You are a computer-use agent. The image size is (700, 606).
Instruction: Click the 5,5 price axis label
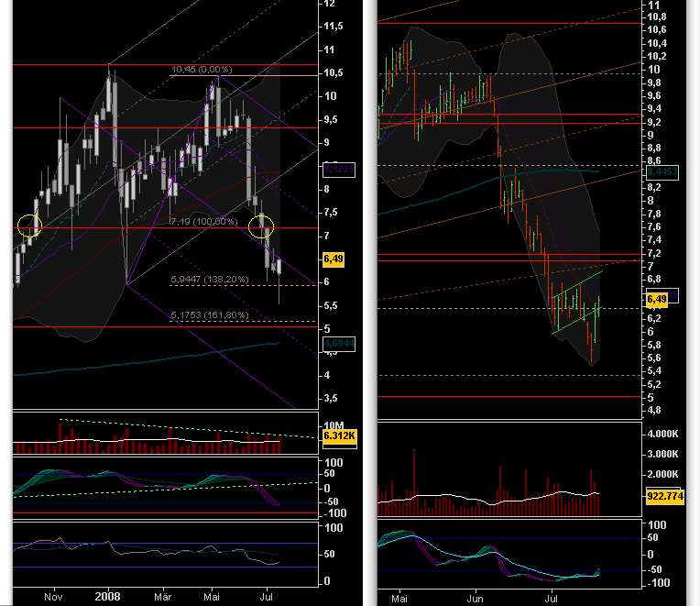pyautogui.click(x=331, y=306)
